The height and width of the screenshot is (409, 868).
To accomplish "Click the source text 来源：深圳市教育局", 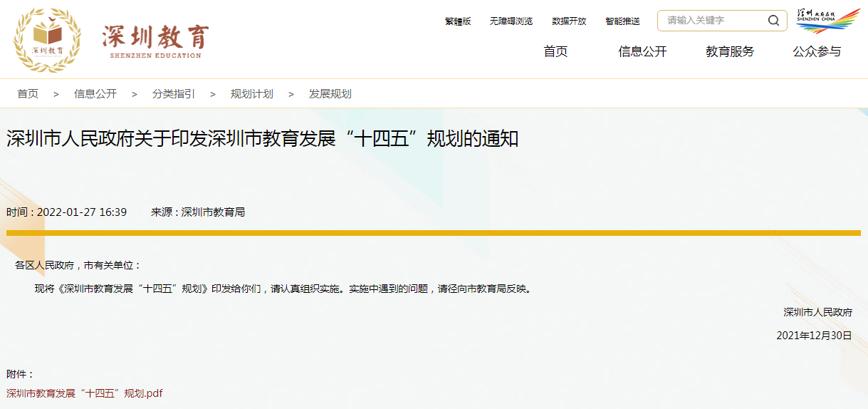I will click(198, 212).
